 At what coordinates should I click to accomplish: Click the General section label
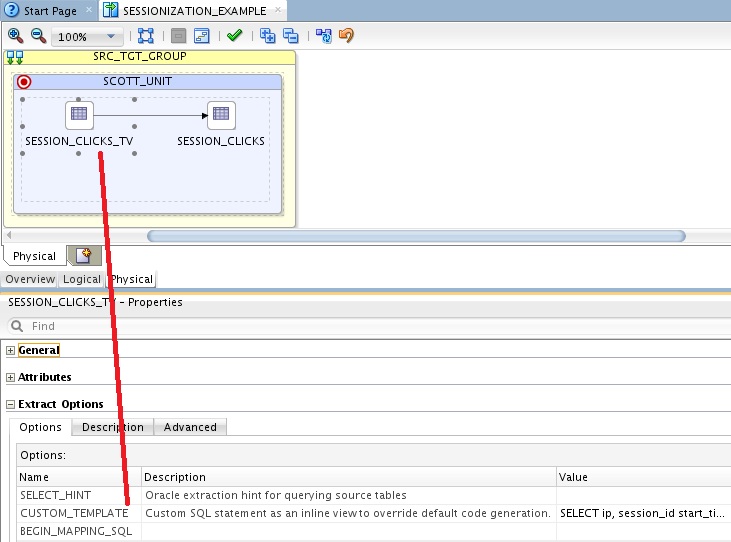[x=39, y=350]
